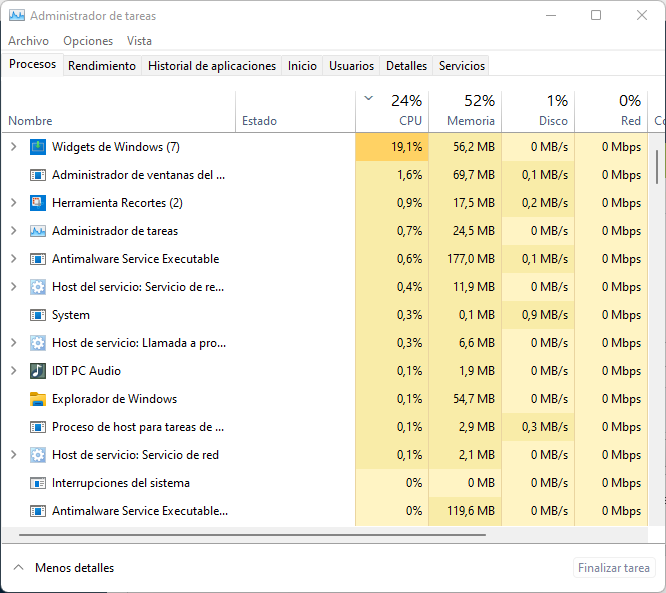The width and height of the screenshot is (666, 593).
Task: Select the Interrupciones del sistema name
Action: [x=121, y=483]
